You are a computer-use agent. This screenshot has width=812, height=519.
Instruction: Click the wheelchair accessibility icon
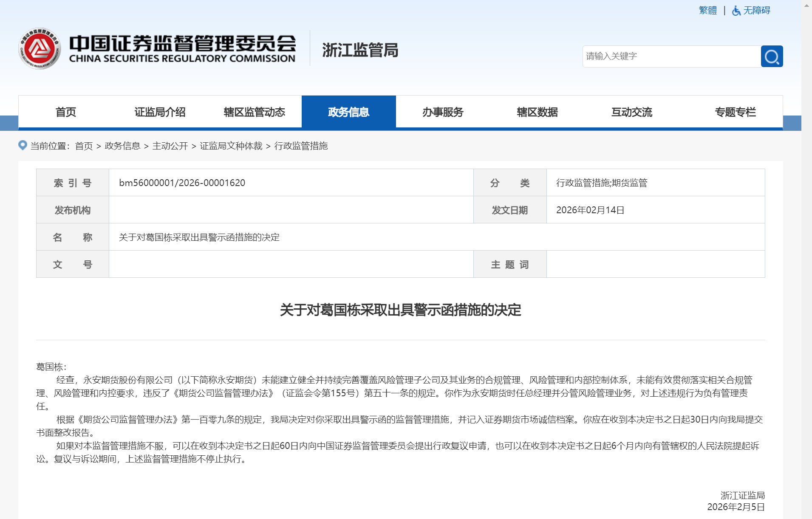(736, 11)
